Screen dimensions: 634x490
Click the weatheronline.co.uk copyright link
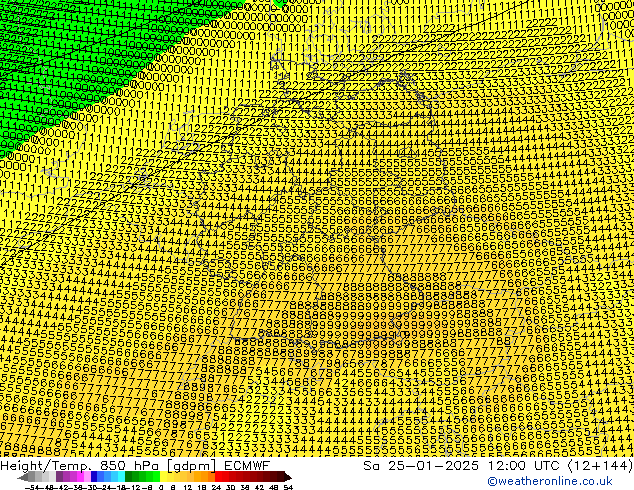[x=550, y=481]
